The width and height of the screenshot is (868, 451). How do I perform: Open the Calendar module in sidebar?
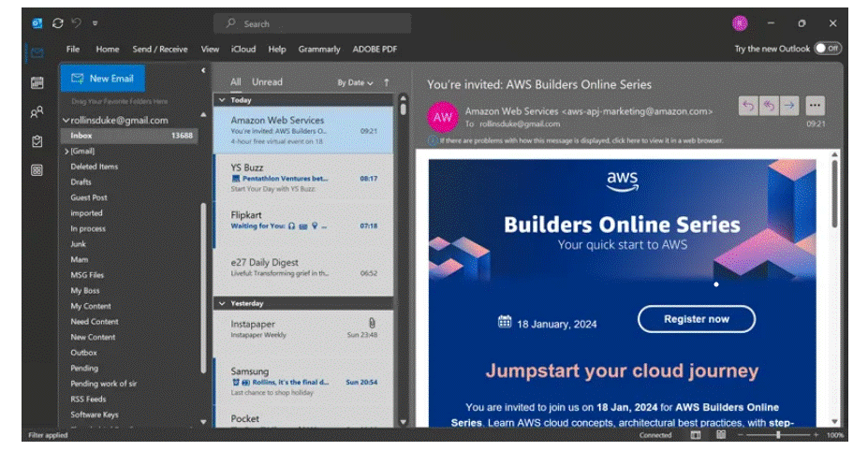[37, 83]
